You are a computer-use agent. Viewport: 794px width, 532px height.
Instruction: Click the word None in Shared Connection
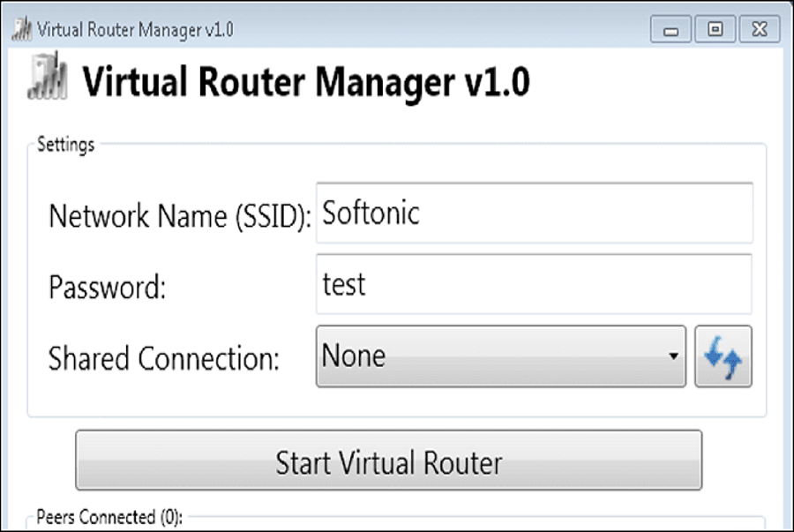(x=354, y=356)
